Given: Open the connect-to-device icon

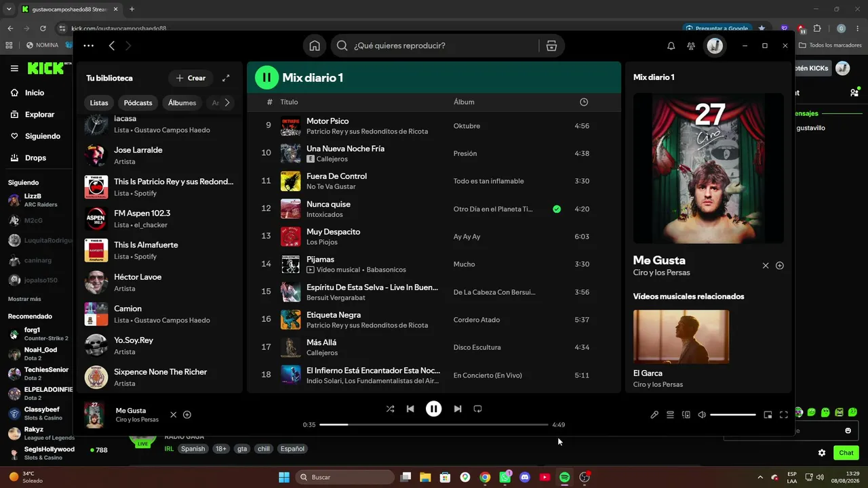Looking at the screenshot, I should pos(686,415).
